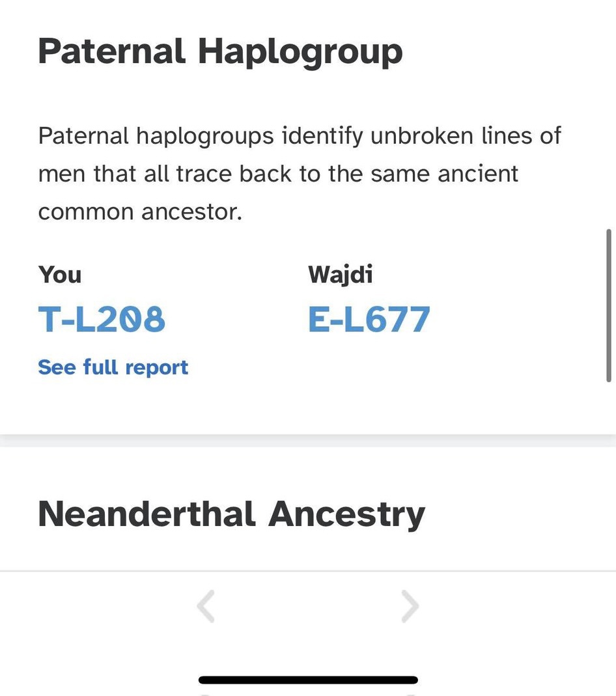The width and height of the screenshot is (616, 696).
Task: Click the vertical scrollbar on the right
Action: (x=609, y=305)
